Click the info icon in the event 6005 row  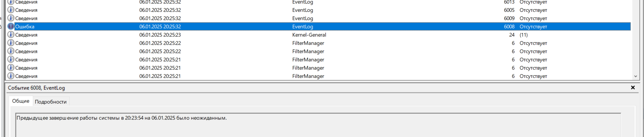pyautogui.click(x=11, y=10)
